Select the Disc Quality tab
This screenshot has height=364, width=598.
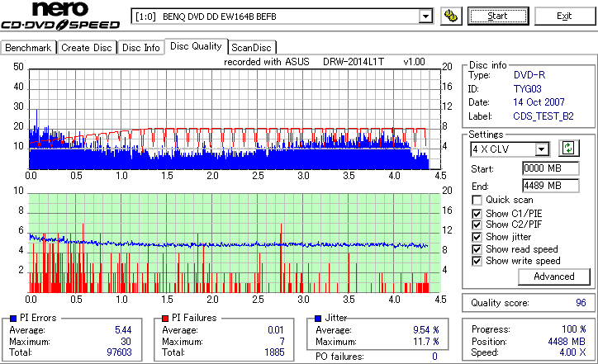[196, 46]
